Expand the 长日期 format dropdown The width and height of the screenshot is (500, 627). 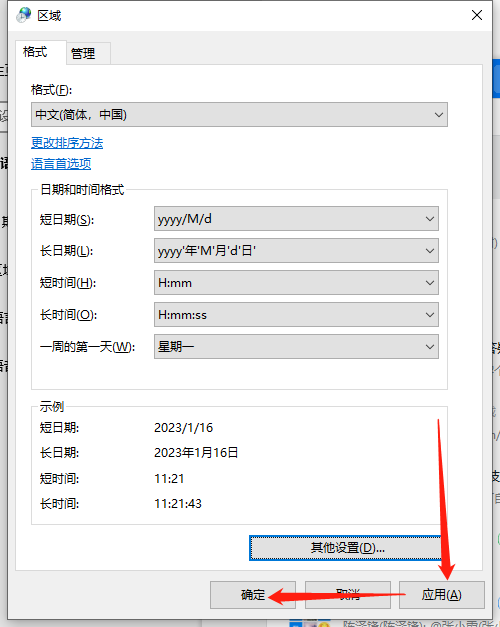pyautogui.click(x=296, y=251)
